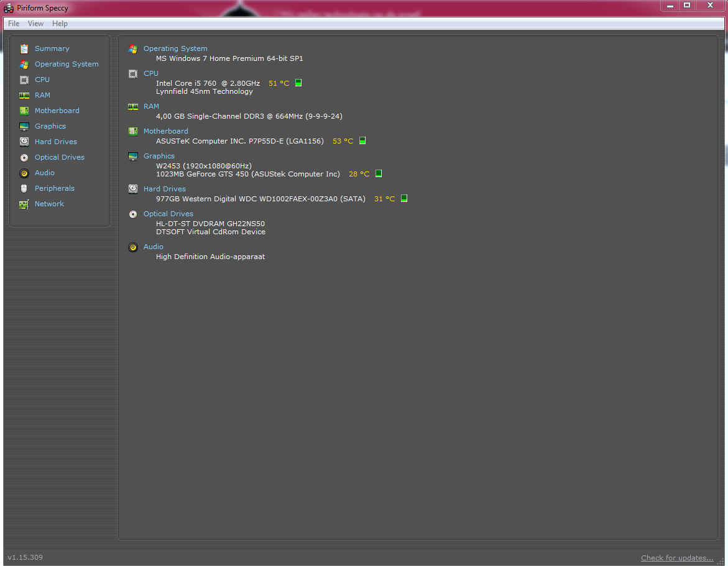Screen dimensions: 728x566
Task: Open Peripherals section from sidebar
Action: 55,188
